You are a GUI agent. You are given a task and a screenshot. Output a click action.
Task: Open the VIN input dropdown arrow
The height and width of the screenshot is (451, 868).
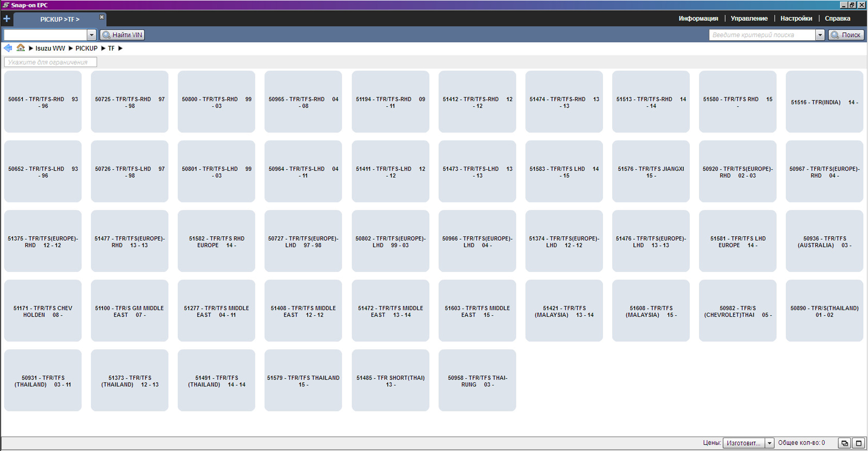91,35
